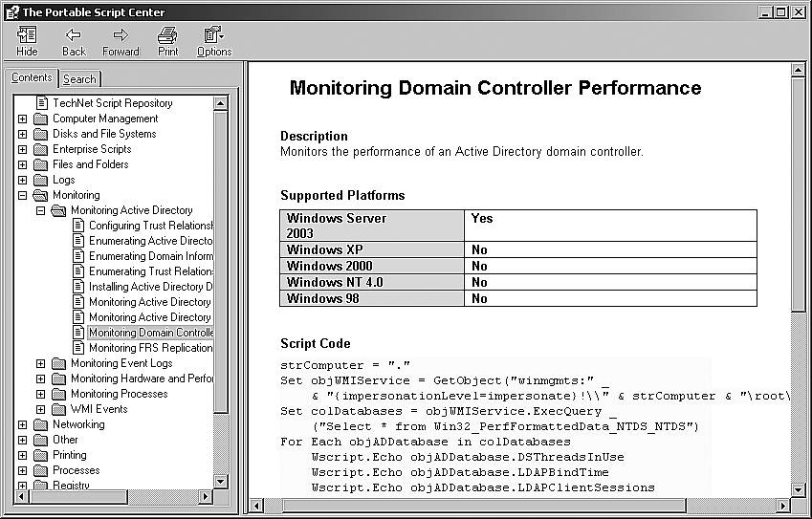Select the TechNet Script Repository page icon
The width and height of the screenshot is (812, 519).
(41, 103)
